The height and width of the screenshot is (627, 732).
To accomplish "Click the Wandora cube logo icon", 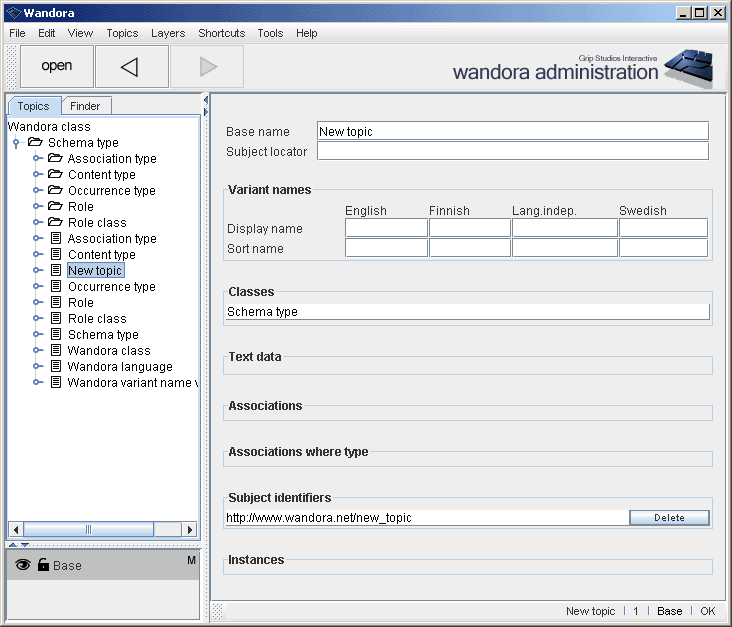I will tap(688, 67).
